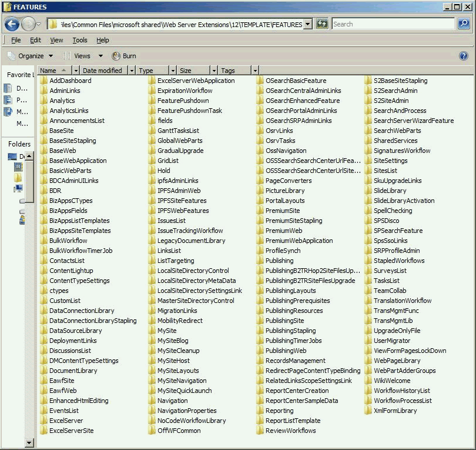Select the ContentTypeSettings folder name
Viewport: 476px width, 450px height.
click(79, 281)
